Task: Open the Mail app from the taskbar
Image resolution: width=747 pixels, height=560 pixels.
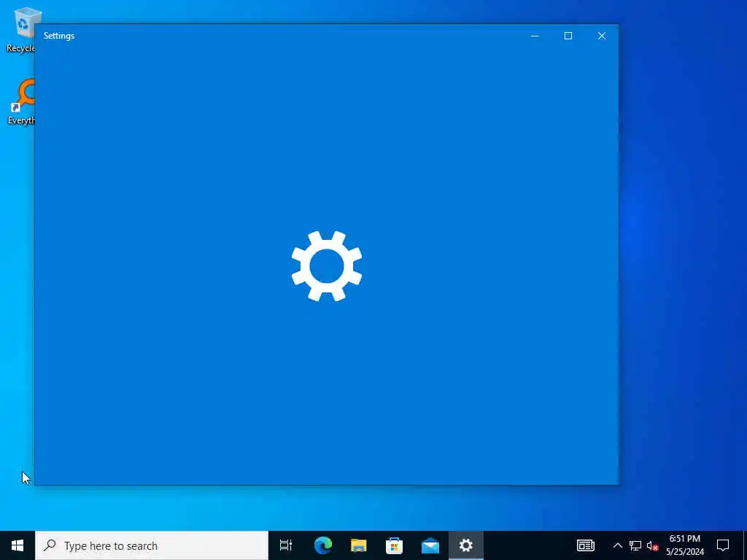Action: pyautogui.click(x=430, y=545)
